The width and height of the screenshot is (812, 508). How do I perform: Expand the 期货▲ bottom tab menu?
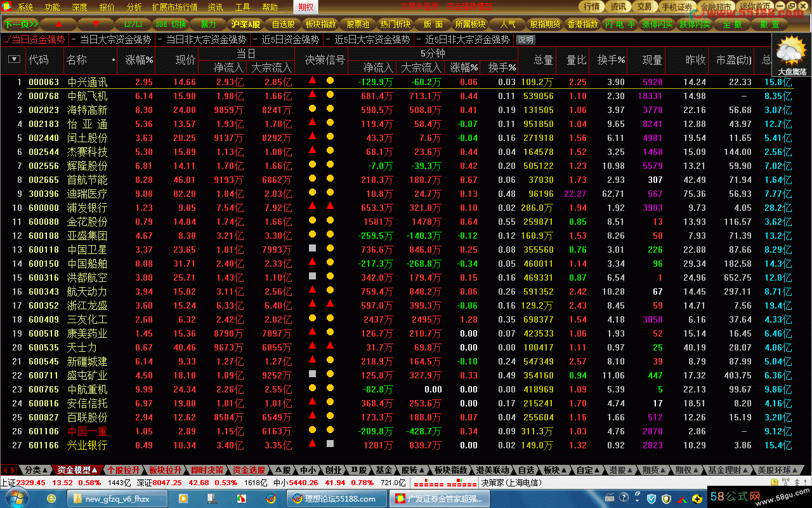653,471
